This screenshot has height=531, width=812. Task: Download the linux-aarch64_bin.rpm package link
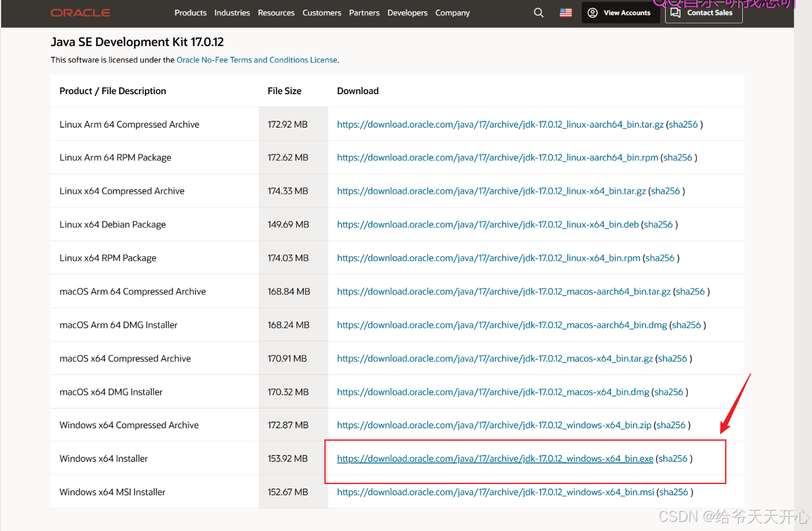point(498,157)
